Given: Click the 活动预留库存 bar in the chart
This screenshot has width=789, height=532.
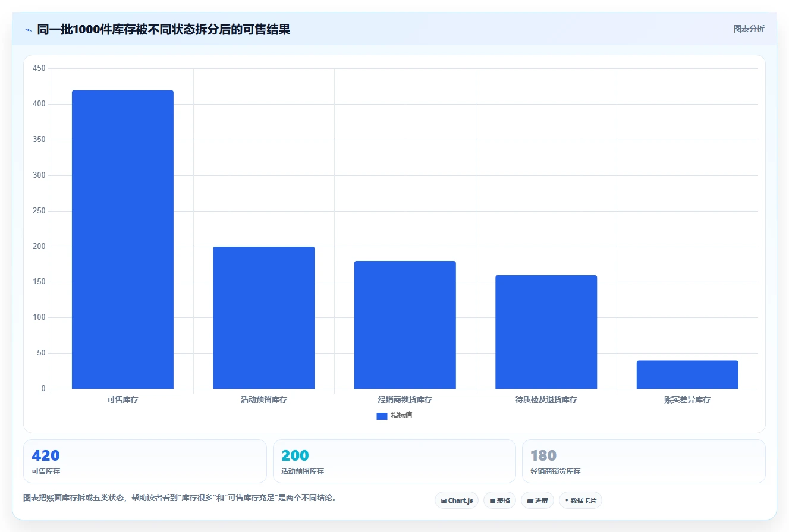Looking at the screenshot, I should [264, 318].
